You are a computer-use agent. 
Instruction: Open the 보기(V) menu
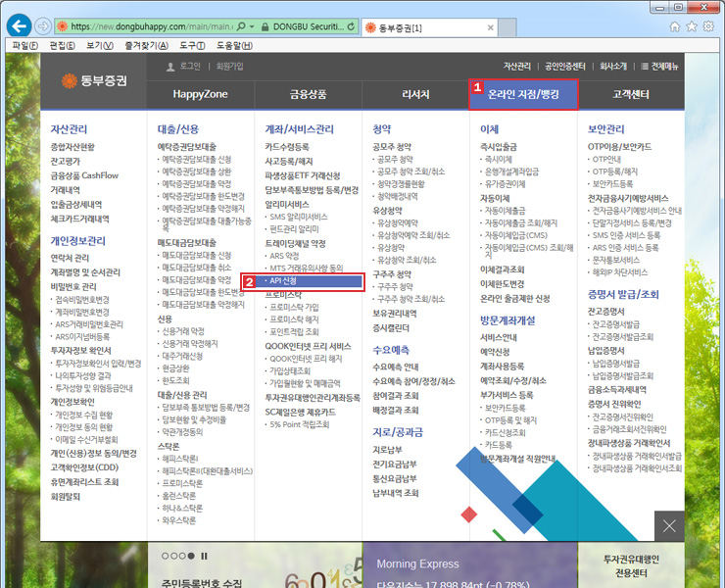pyautogui.click(x=100, y=46)
